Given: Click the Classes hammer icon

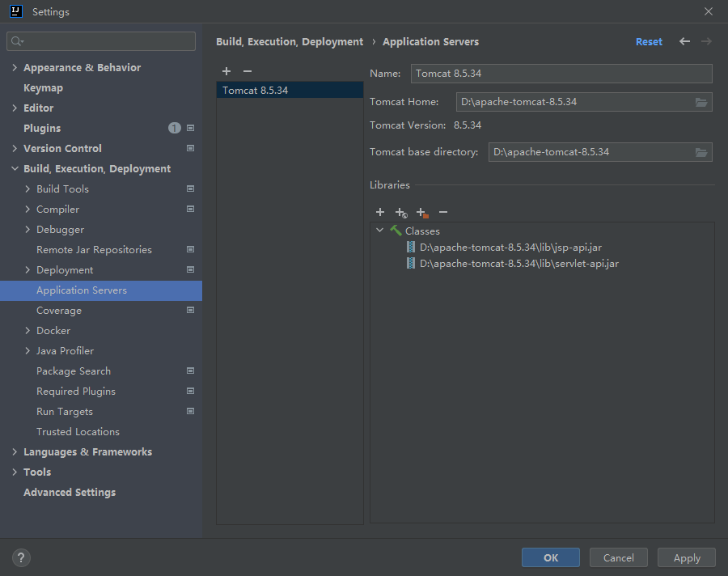Looking at the screenshot, I should [x=396, y=231].
